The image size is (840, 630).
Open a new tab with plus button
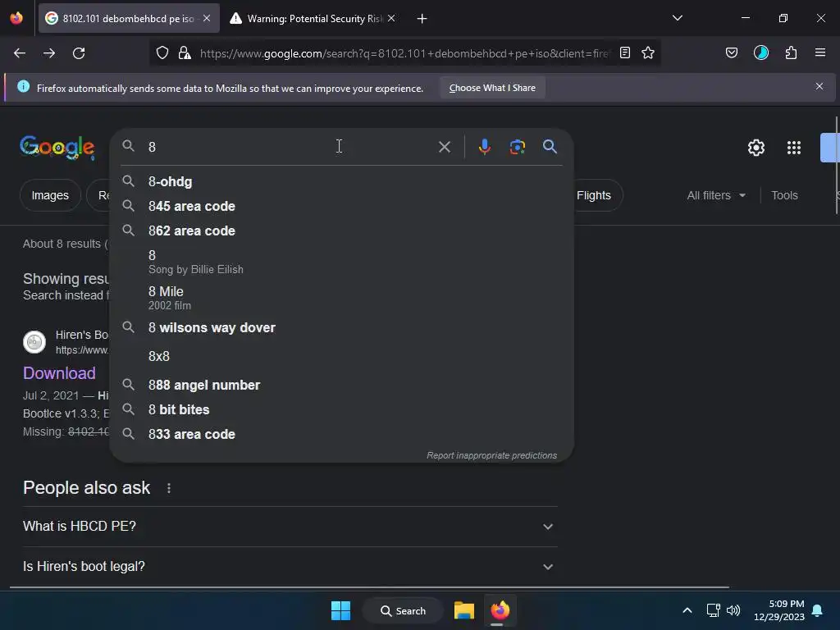[x=422, y=19]
